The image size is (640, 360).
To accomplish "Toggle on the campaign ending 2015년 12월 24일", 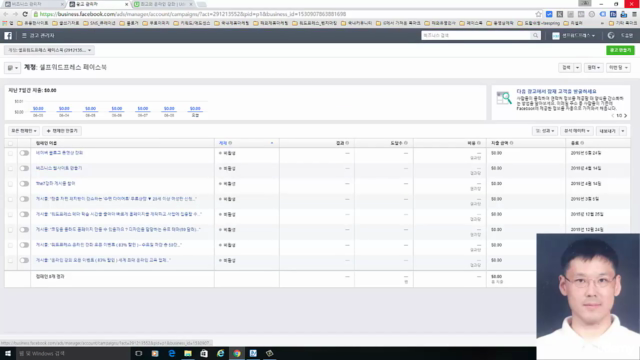I will click(24, 229).
